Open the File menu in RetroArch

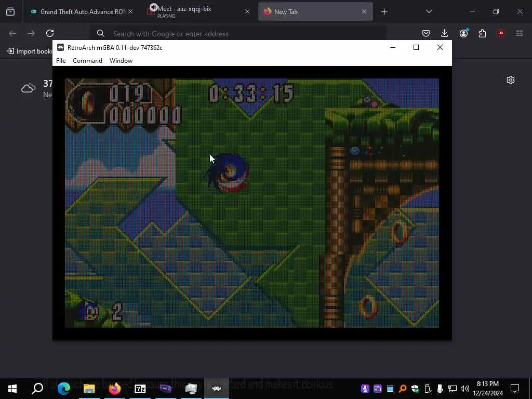(61, 61)
